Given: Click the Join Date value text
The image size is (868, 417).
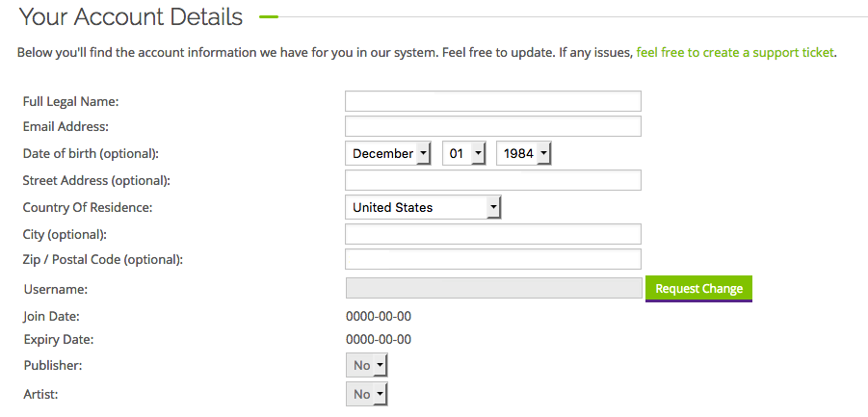Looking at the screenshot, I should 379,316.
